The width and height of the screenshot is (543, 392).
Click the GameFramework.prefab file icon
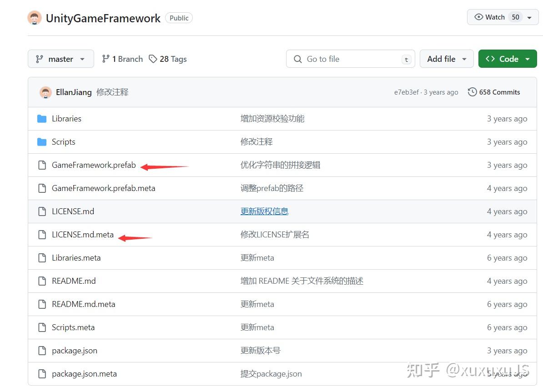(x=42, y=165)
